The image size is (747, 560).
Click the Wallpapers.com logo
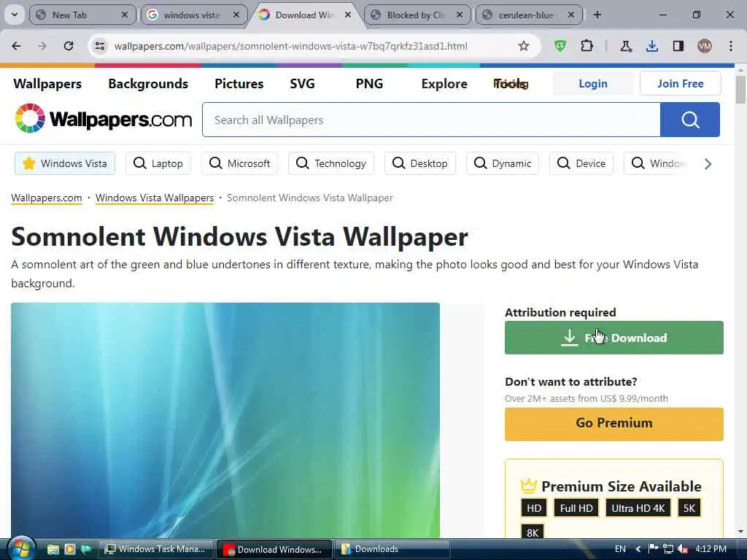[x=103, y=119]
